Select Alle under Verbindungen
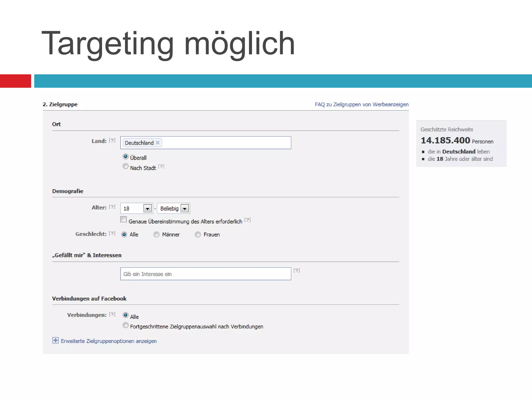 (x=125, y=315)
